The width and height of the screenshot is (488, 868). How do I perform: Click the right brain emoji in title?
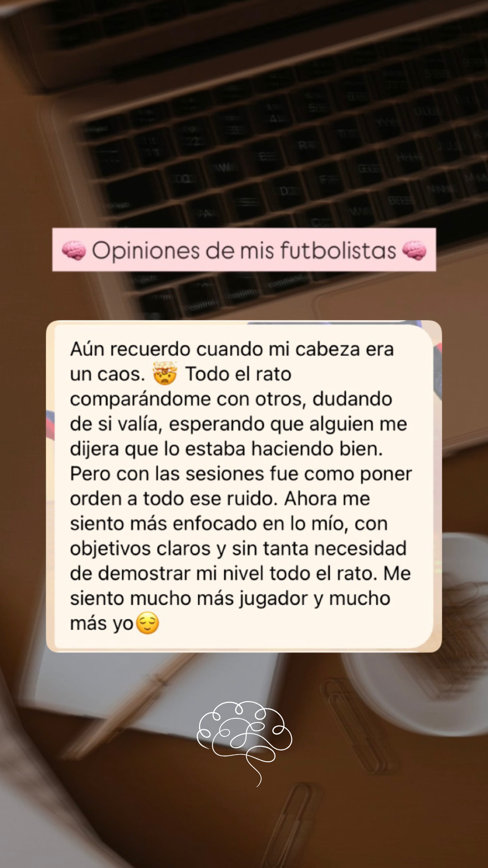click(414, 250)
